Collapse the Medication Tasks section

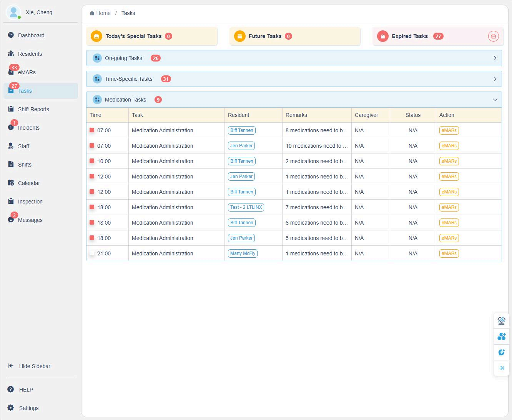(495, 100)
